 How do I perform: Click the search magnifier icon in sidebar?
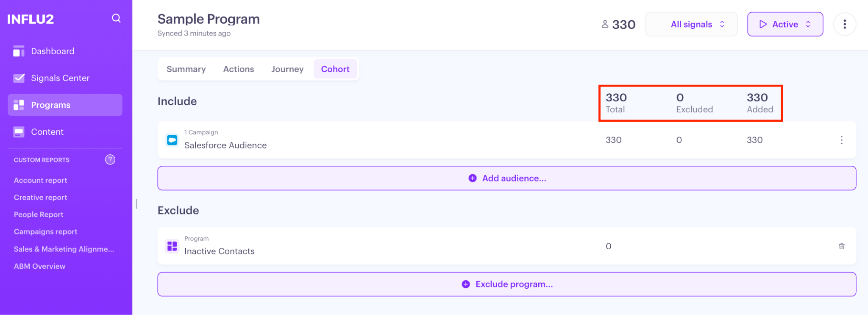point(116,18)
